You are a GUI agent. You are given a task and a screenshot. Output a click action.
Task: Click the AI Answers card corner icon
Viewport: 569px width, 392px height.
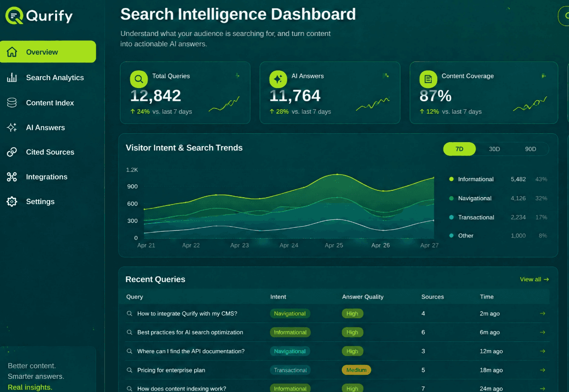coord(386,75)
